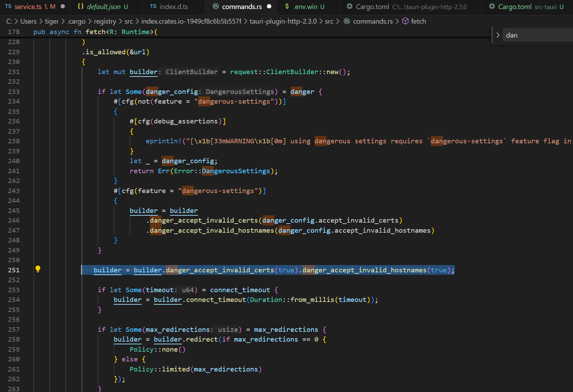The height and width of the screenshot is (392, 573).
Task: Click '.danger_accept_invalid_hostnames' on line 247
Action: pos(210,230)
